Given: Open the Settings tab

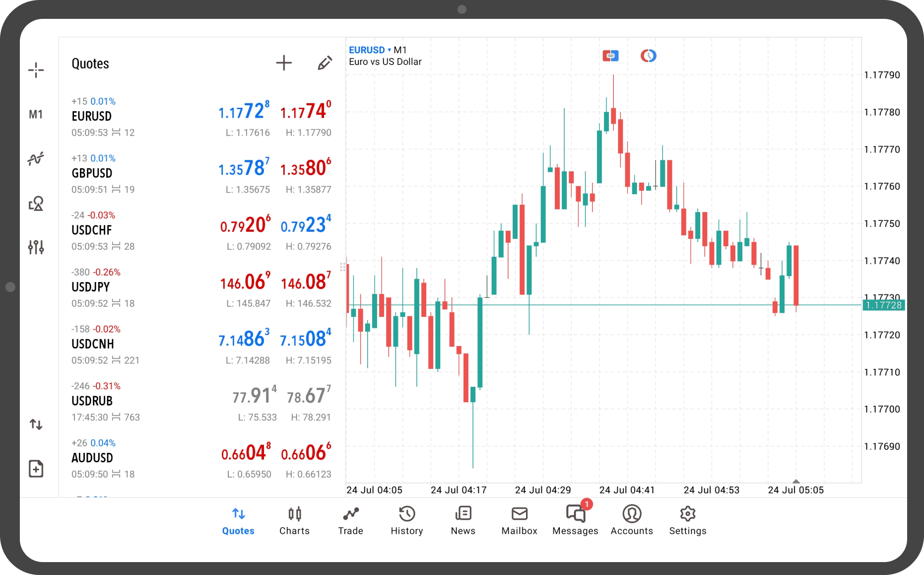Looking at the screenshot, I should click(688, 520).
